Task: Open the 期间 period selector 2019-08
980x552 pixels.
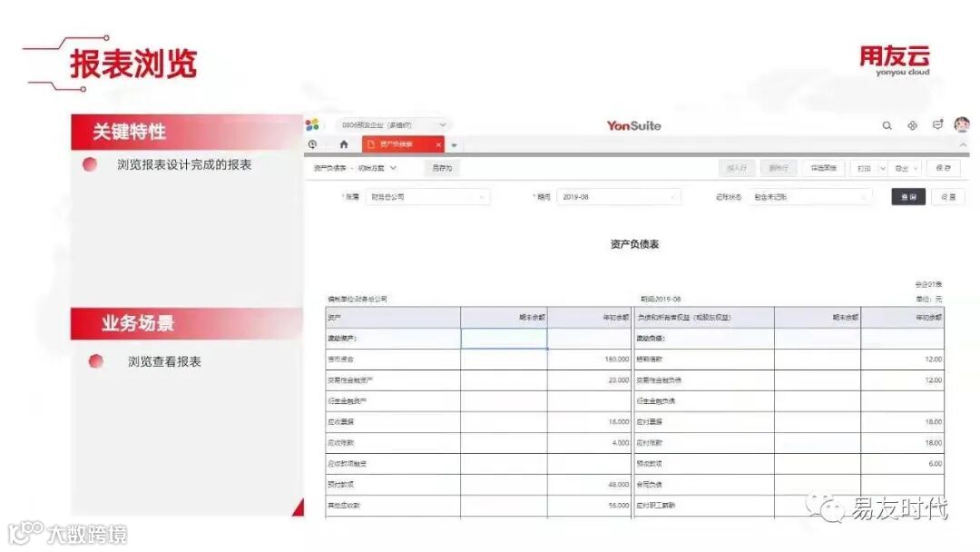Action: click(618, 197)
